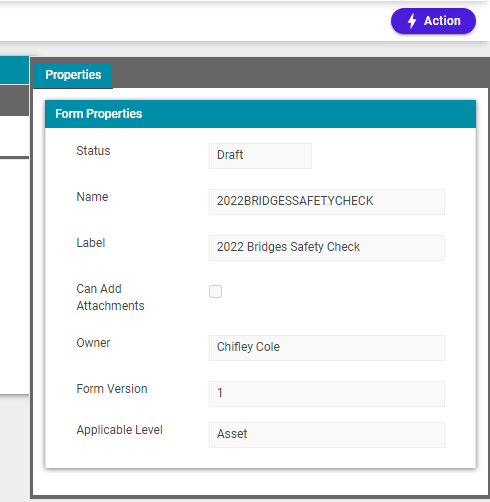Viewport: 490px width, 502px height.
Task: Click the Label field 2022 Bridges Safety Check
Action: [x=327, y=248]
